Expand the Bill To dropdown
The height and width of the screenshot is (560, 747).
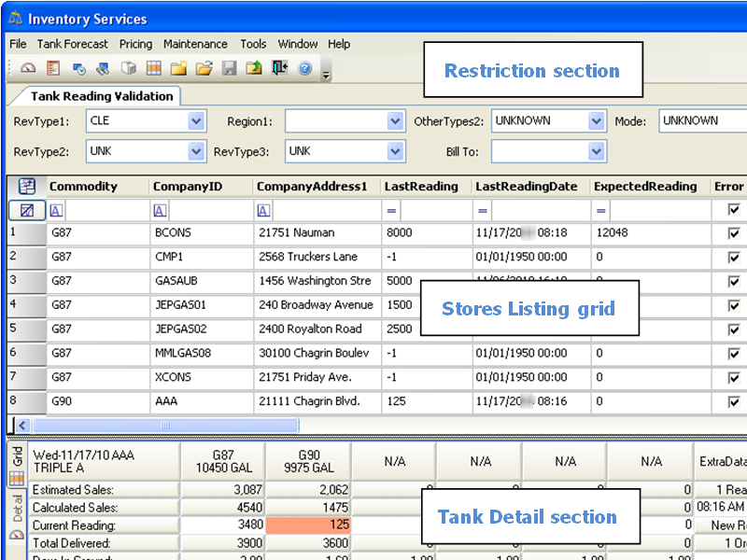597,151
